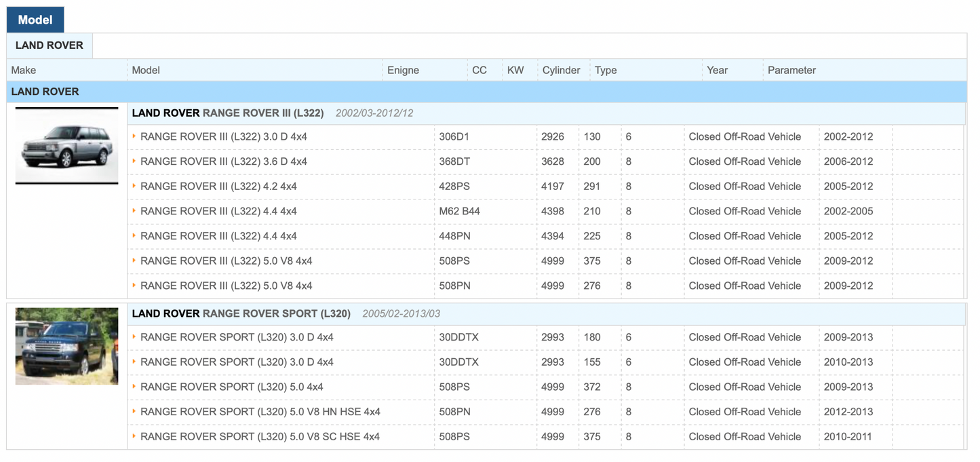The width and height of the screenshot is (980, 462).
Task: Open RANGE ROVER III 4.4 4x4 with 448PN engine
Action: (x=218, y=236)
